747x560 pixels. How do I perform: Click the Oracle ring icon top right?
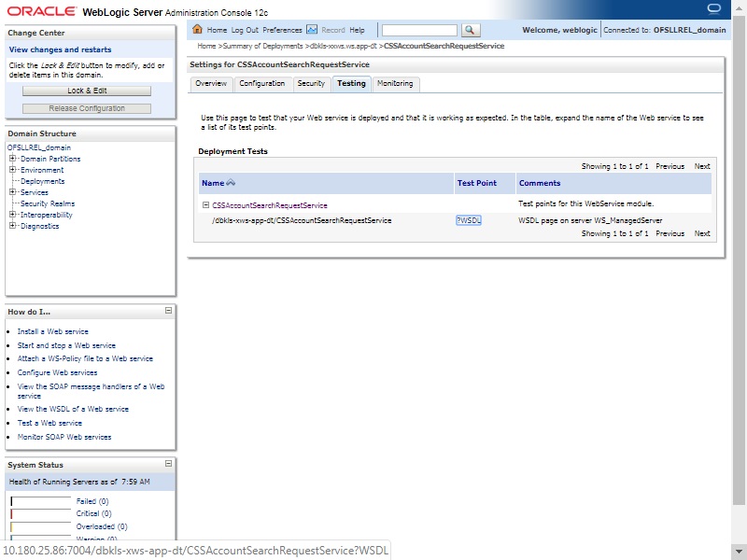pos(714,8)
